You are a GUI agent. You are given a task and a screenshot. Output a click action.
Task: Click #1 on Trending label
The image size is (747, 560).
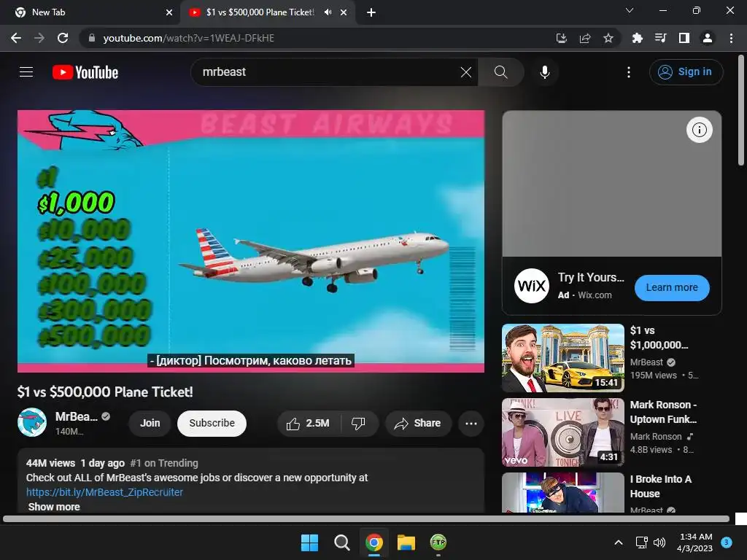point(164,463)
